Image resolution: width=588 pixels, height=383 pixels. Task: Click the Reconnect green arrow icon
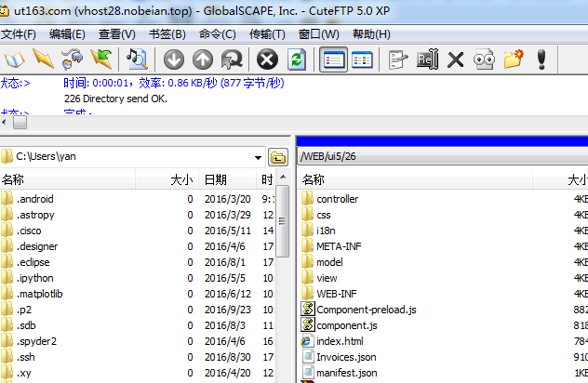click(101, 59)
